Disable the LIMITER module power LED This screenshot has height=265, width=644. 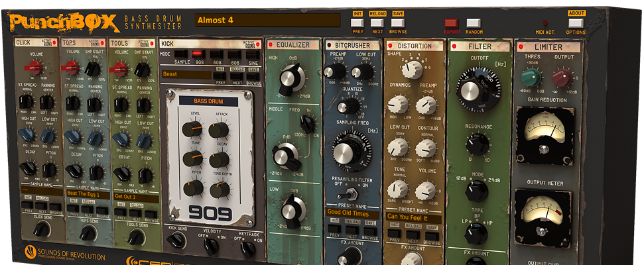click(521, 46)
